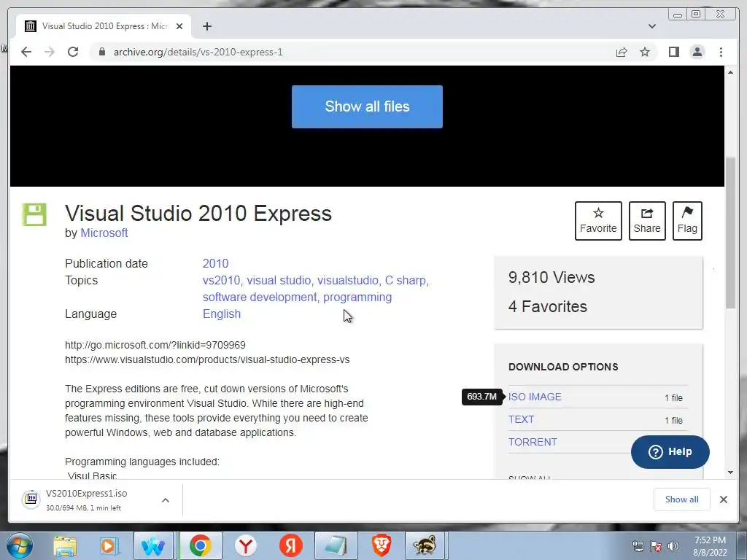Open the Chrome three-dot menu
The image size is (747, 560).
pyautogui.click(x=721, y=52)
